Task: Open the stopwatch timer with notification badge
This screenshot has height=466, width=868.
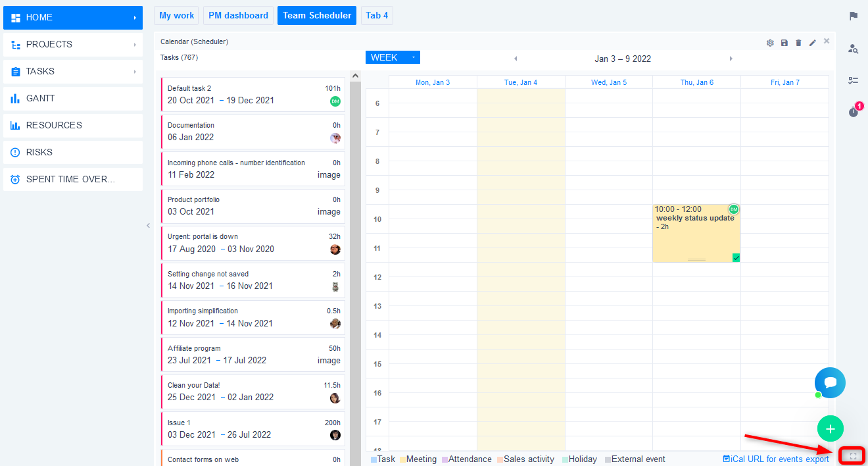Action: pyautogui.click(x=854, y=112)
